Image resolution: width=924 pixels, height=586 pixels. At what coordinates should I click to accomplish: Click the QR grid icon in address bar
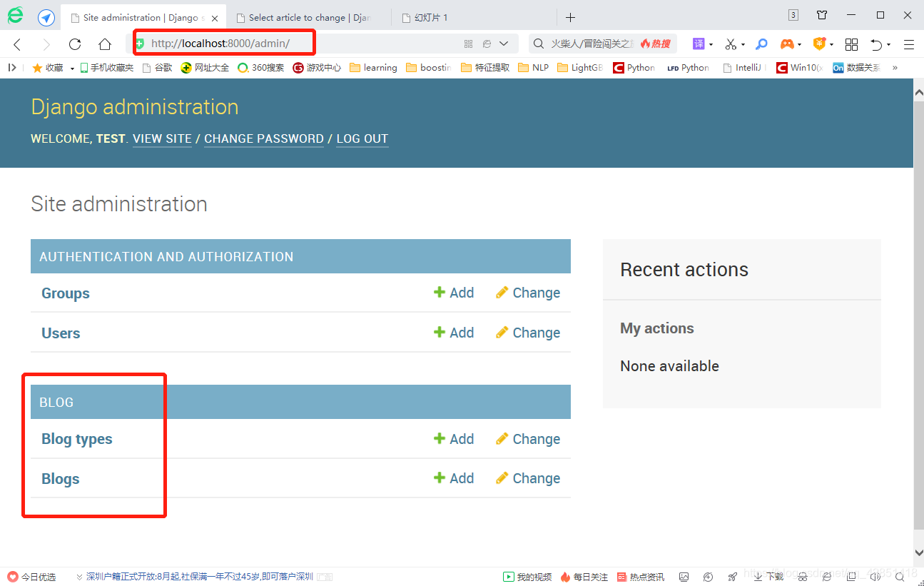click(x=468, y=44)
